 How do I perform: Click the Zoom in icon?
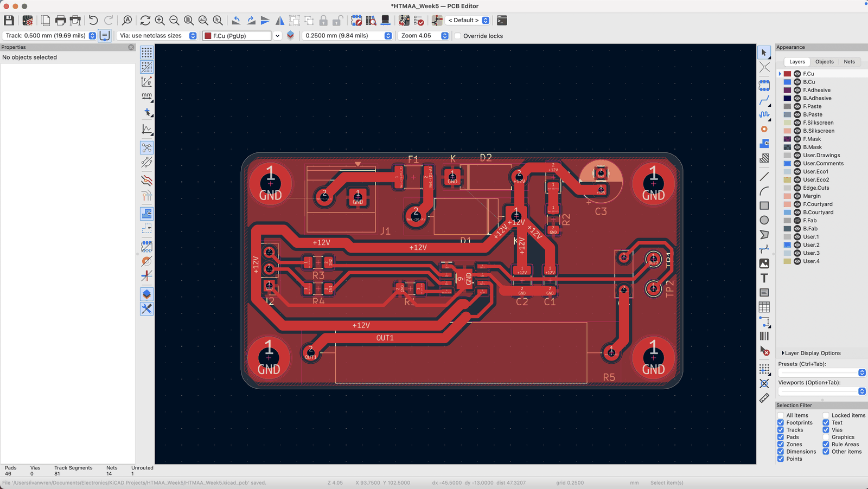coord(159,21)
